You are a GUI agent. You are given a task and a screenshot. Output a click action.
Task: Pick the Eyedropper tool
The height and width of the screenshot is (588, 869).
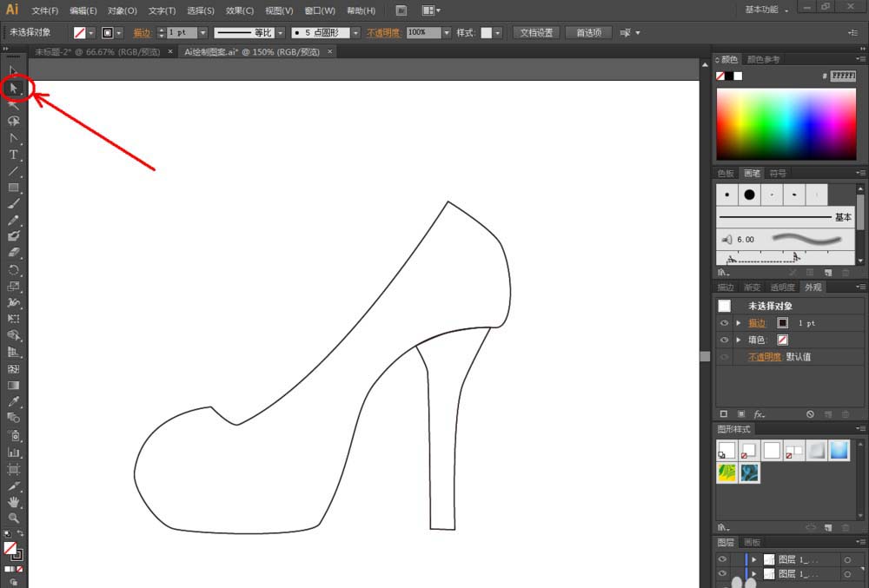(x=14, y=402)
